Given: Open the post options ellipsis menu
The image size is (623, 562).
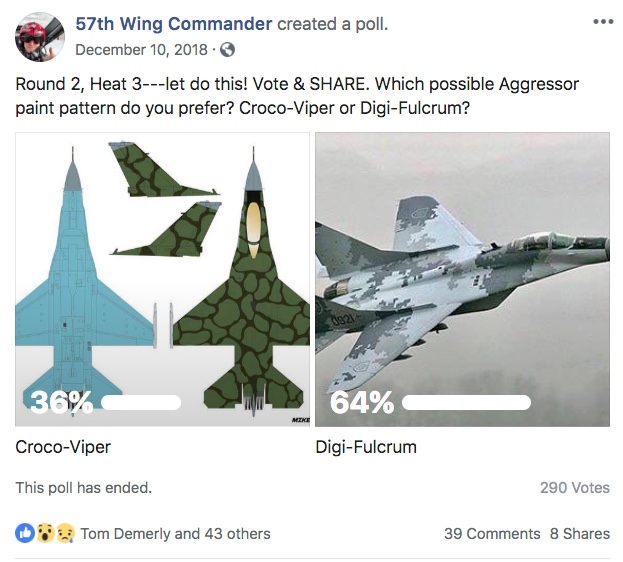Looking at the screenshot, I should (x=603, y=22).
